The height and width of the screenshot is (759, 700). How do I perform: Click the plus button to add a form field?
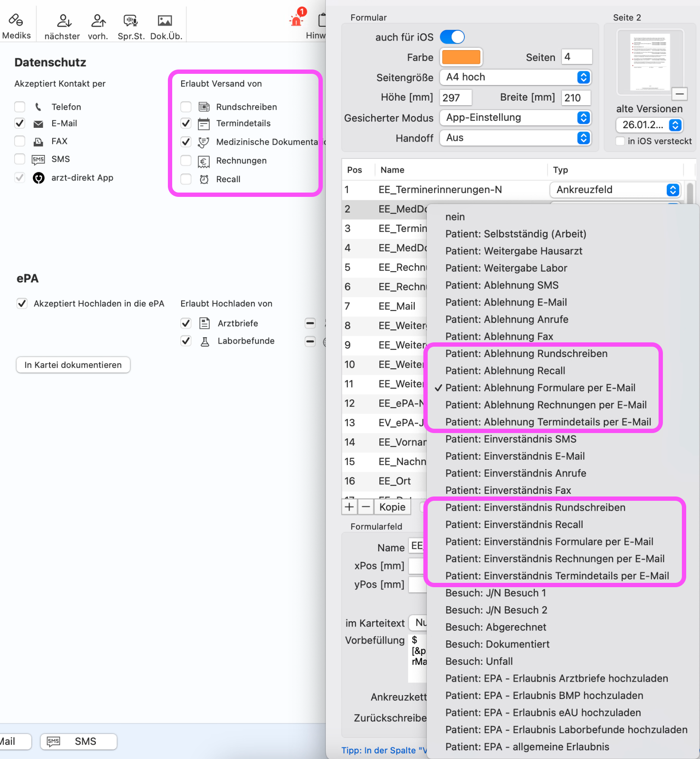[350, 506]
